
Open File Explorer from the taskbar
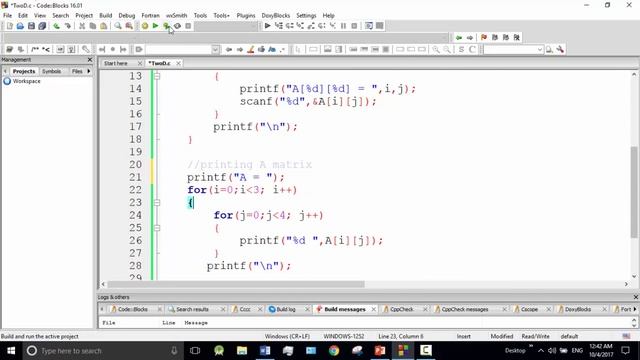242,351
